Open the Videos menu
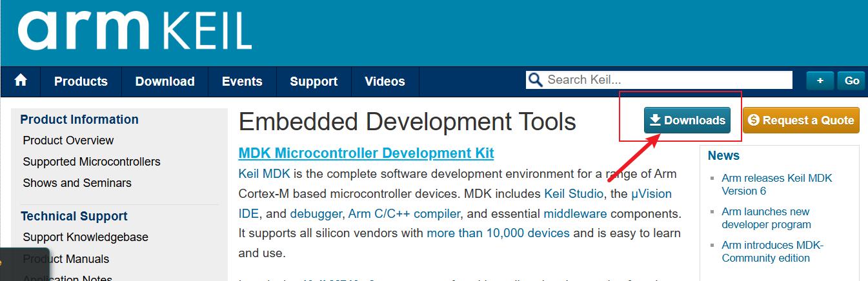The height and width of the screenshot is (281, 868). pos(385,81)
